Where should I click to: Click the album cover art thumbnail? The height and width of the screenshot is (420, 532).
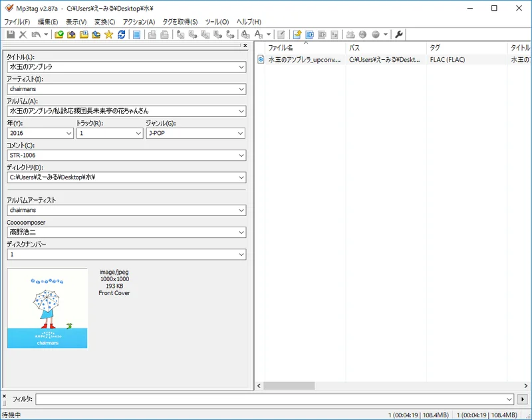point(47,308)
